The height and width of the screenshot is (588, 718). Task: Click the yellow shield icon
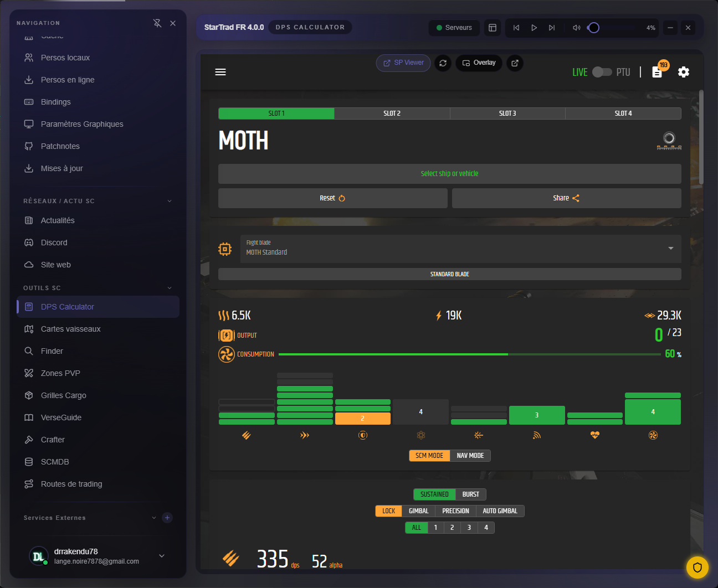[x=697, y=567]
